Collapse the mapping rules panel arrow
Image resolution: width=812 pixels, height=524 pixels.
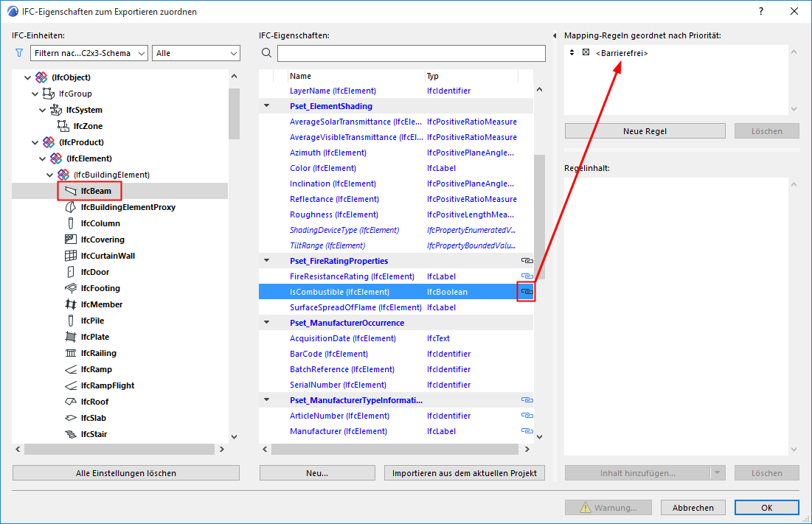click(555, 35)
